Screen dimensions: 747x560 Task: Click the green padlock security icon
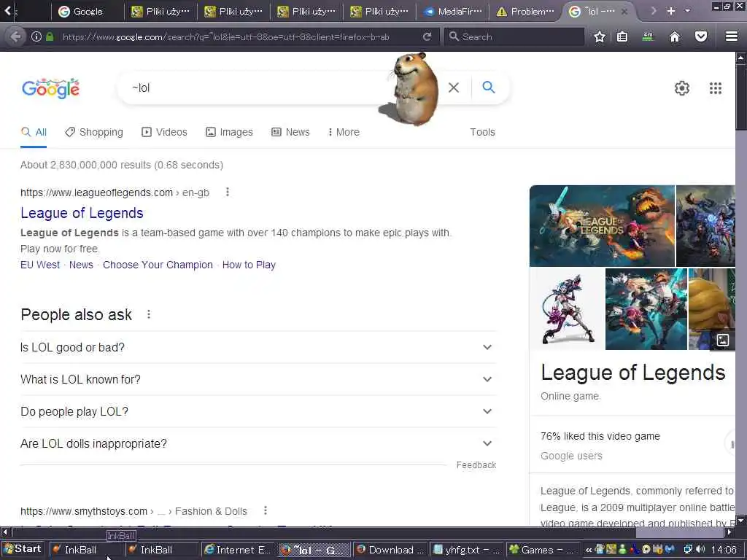pyautogui.click(x=50, y=36)
